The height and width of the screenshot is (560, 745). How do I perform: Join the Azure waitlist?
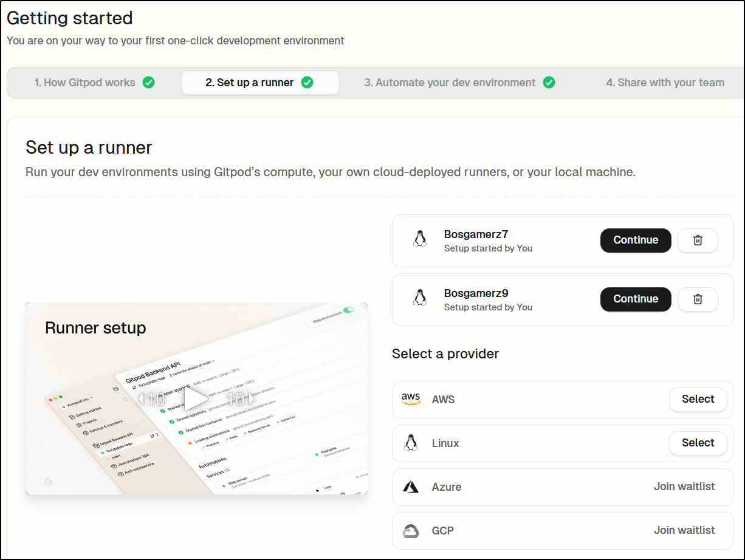684,487
